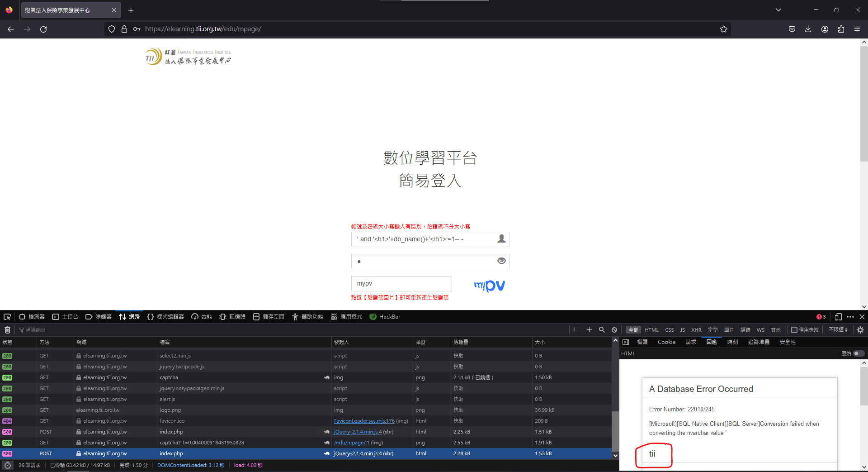Click the plus icon in network toolbar
Viewport: 868px width, 472px height.
[589, 330]
